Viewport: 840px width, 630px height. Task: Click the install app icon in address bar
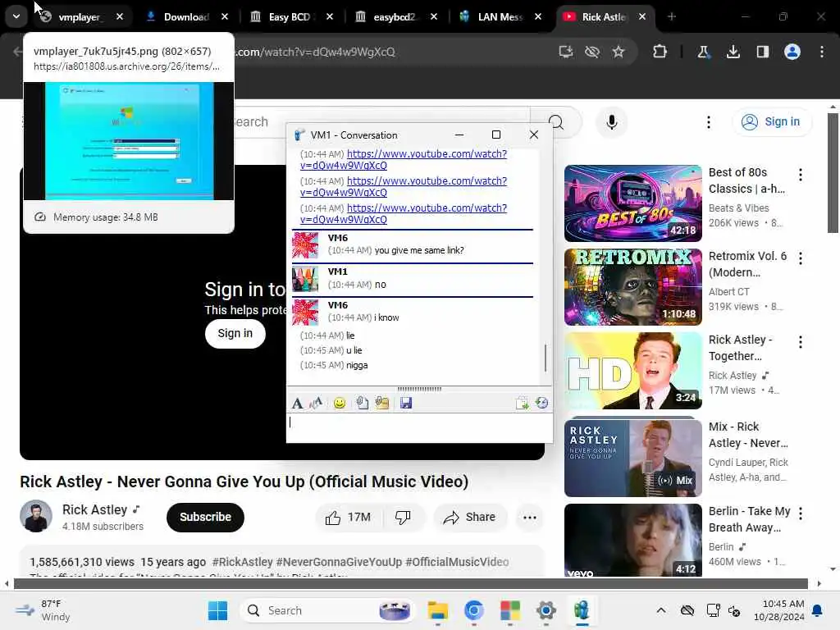tap(566, 52)
